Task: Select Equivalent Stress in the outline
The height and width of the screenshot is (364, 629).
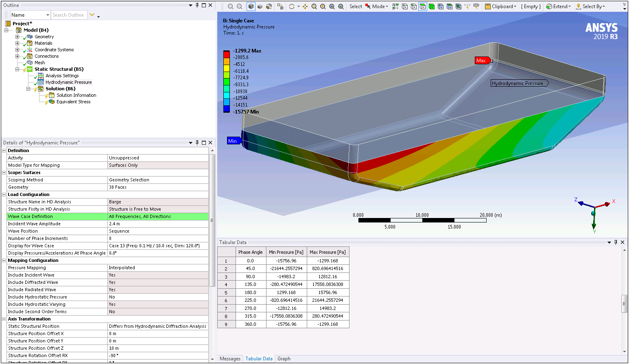Action: [x=73, y=102]
